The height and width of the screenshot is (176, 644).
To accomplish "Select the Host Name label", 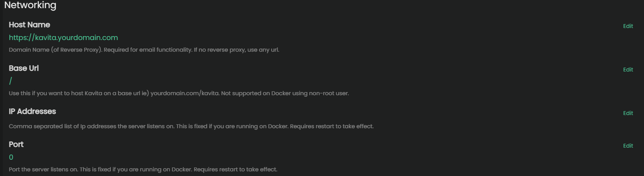I will (x=30, y=25).
